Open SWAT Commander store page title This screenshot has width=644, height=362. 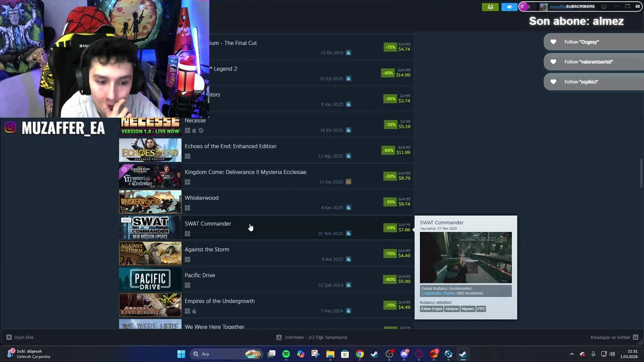(208, 224)
